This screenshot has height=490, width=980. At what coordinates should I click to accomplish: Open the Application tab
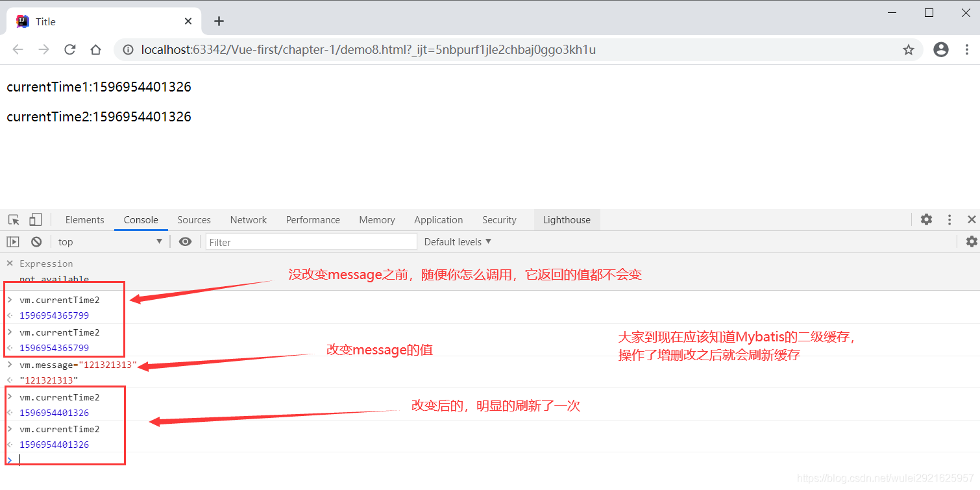coord(439,220)
